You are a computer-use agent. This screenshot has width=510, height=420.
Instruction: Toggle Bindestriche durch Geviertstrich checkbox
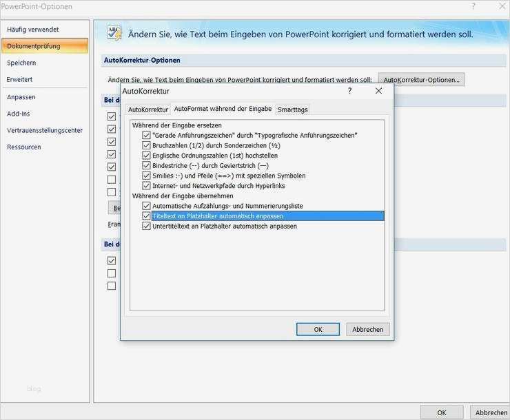pos(146,165)
